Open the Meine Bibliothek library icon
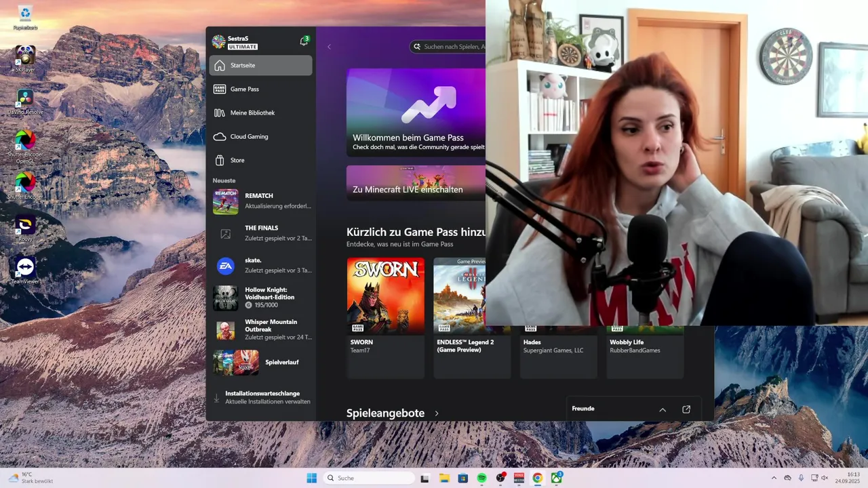 tap(219, 113)
